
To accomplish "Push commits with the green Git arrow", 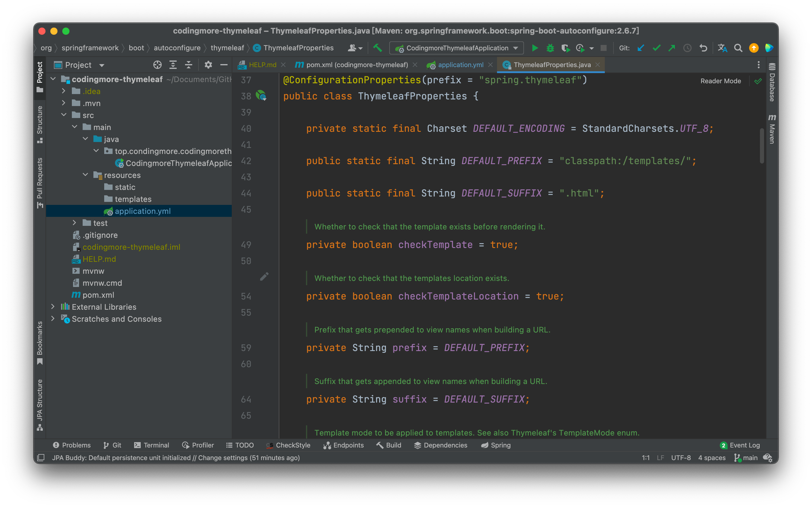I will pos(672,48).
